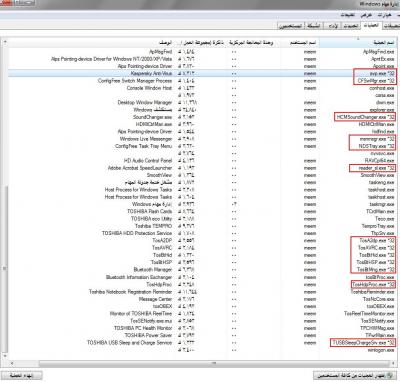Click the horizontal scrollbar thumb under process list
The width and height of the screenshot is (400, 382).
213,363
